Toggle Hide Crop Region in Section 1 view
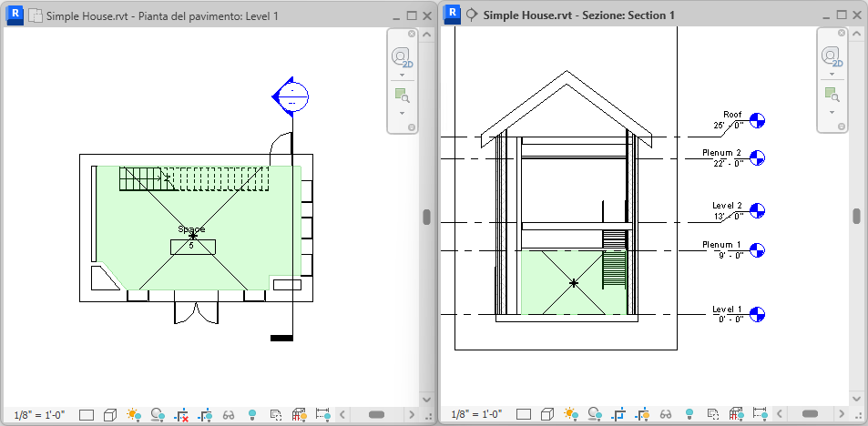The width and height of the screenshot is (868, 426). [643, 414]
